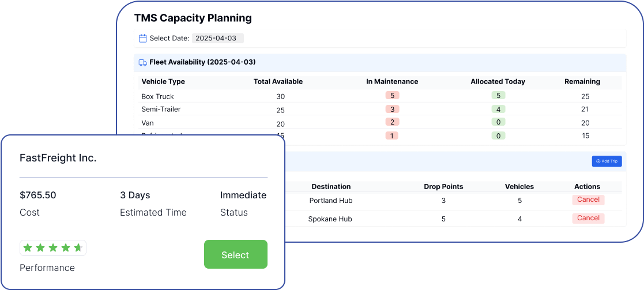
Task: Click Semi-Trailer remaining value 21
Action: (585, 110)
